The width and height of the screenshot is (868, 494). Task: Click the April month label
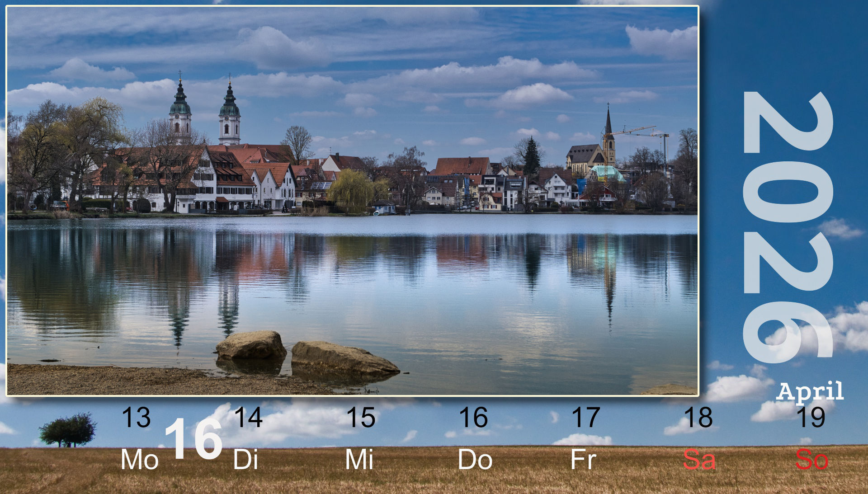click(x=810, y=391)
